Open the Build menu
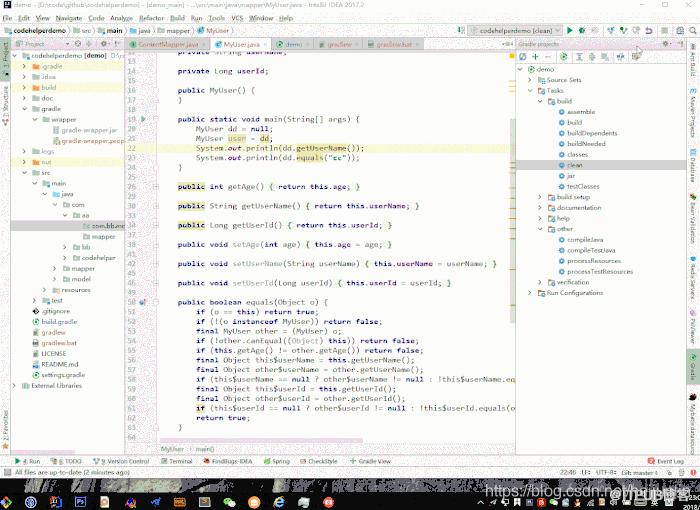Screen dimensions: 700x510 [x=177, y=18]
